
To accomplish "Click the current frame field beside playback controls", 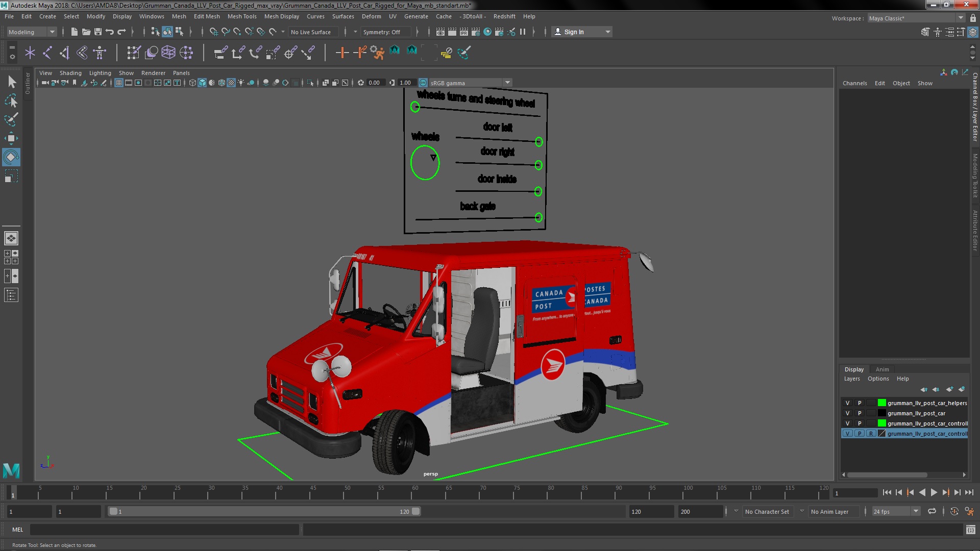I will (854, 493).
